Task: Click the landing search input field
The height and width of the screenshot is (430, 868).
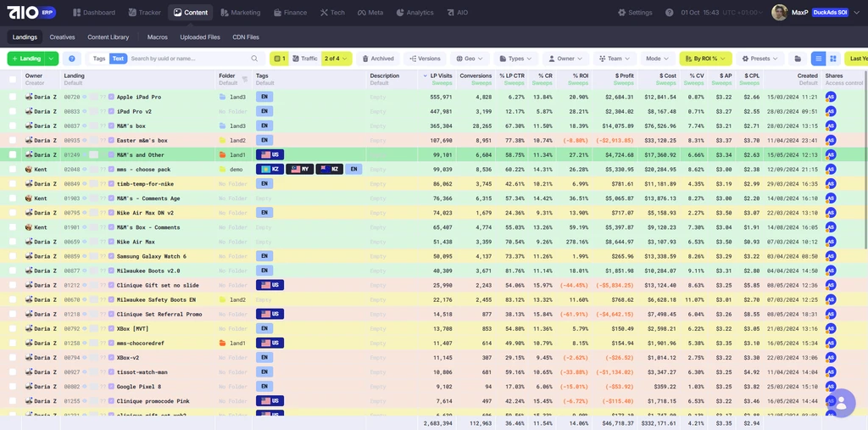Action: coord(189,59)
